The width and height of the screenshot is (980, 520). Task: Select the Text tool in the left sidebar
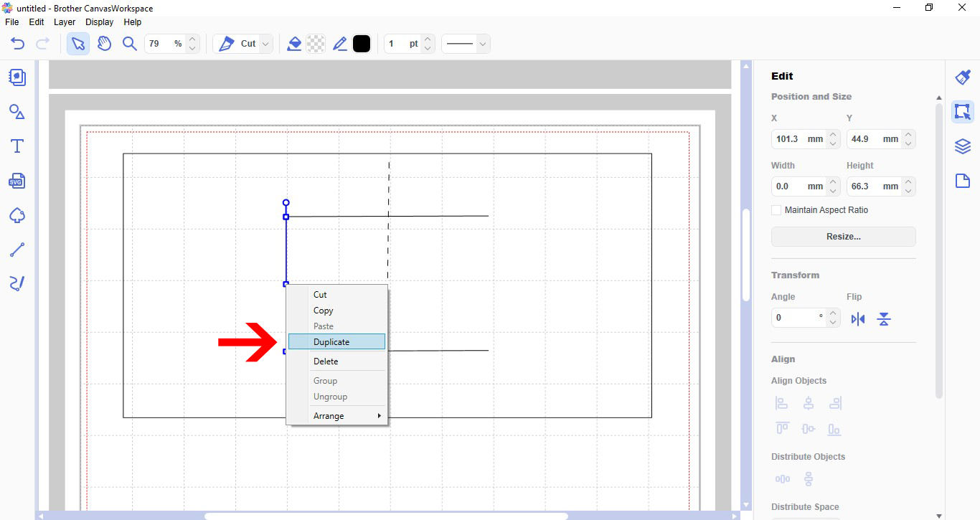point(17,146)
